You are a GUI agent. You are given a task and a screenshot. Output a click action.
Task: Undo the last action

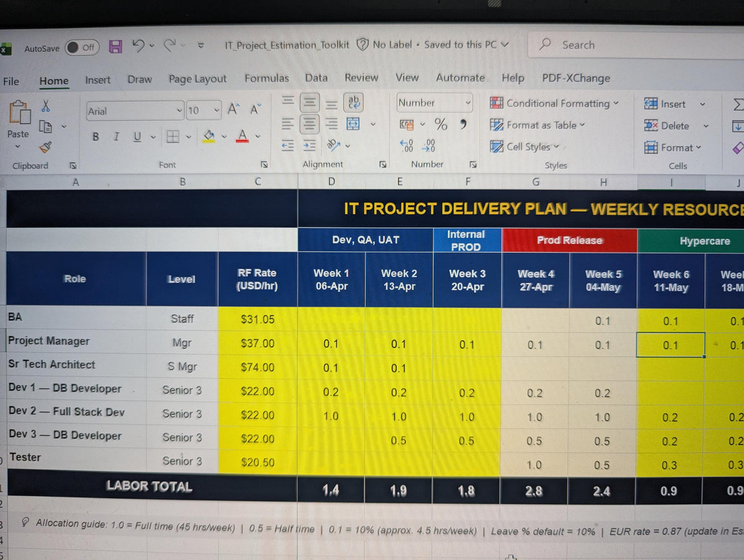click(139, 46)
